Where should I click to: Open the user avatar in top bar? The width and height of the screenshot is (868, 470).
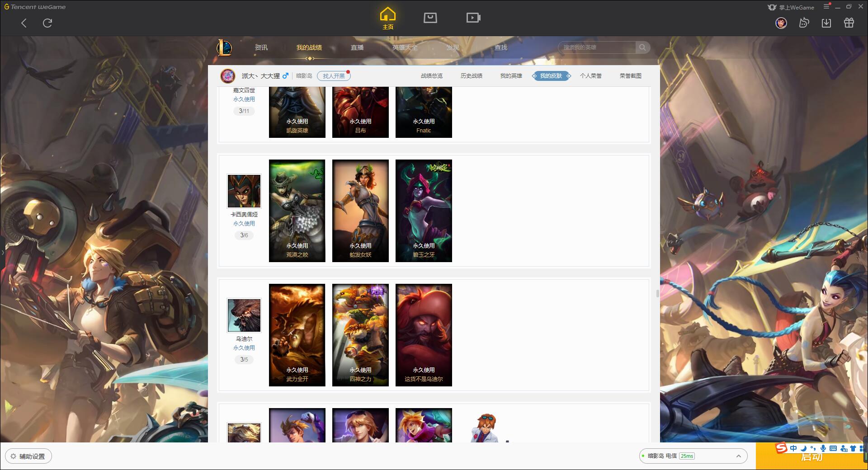click(781, 23)
